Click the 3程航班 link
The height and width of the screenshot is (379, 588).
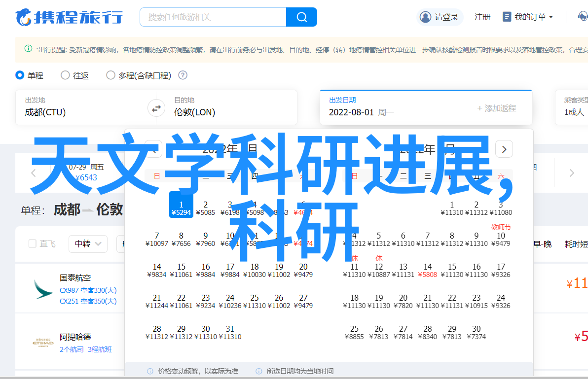(x=100, y=349)
